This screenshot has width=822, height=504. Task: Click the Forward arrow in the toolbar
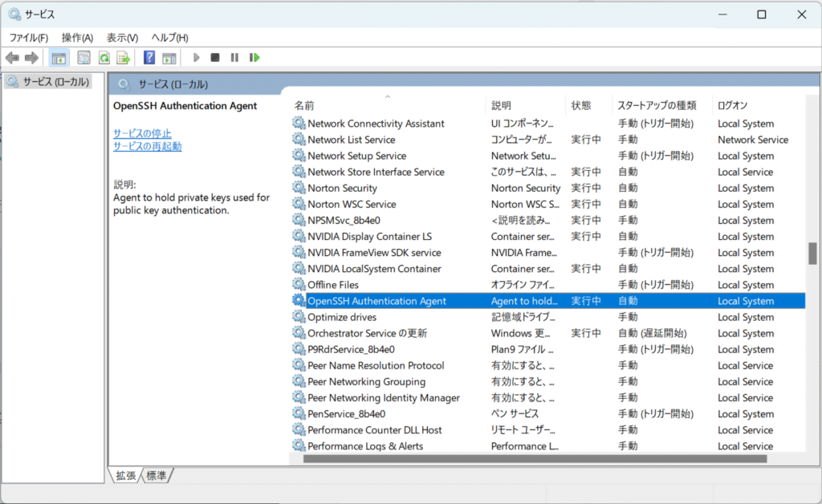(x=31, y=58)
